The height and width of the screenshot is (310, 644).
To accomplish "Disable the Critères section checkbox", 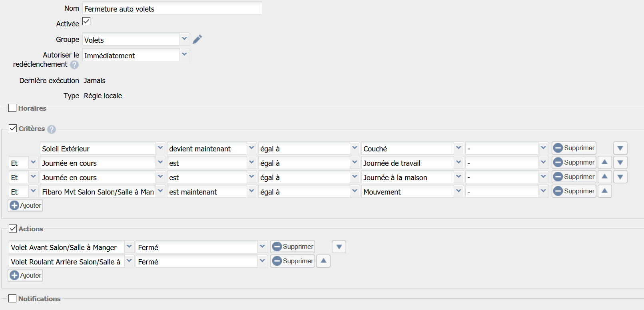I will click(x=13, y=128).
